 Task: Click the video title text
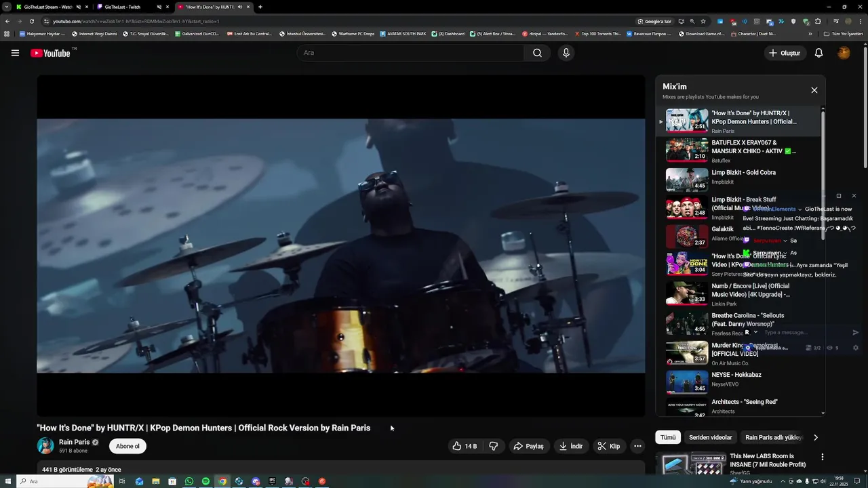203,428
